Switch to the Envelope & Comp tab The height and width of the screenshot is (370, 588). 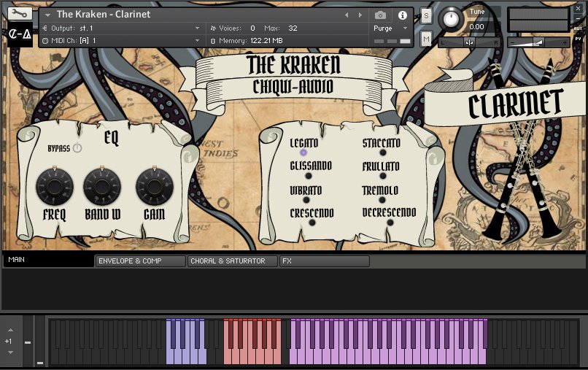140,261
